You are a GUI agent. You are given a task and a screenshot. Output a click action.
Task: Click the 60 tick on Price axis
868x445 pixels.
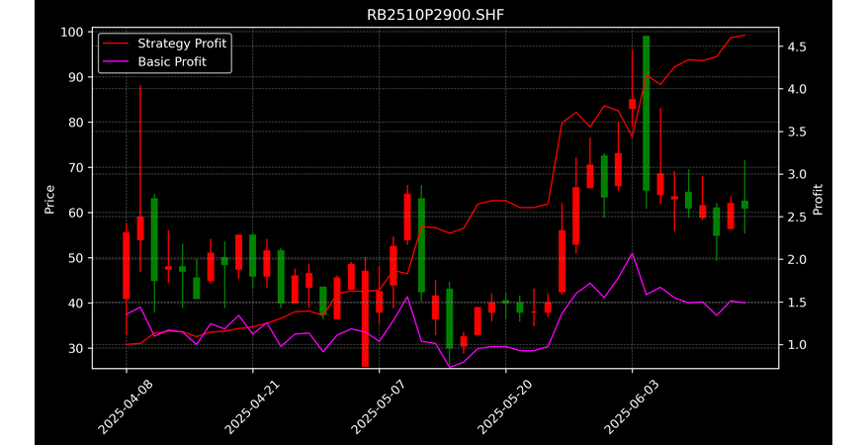(x=76, y=213)
